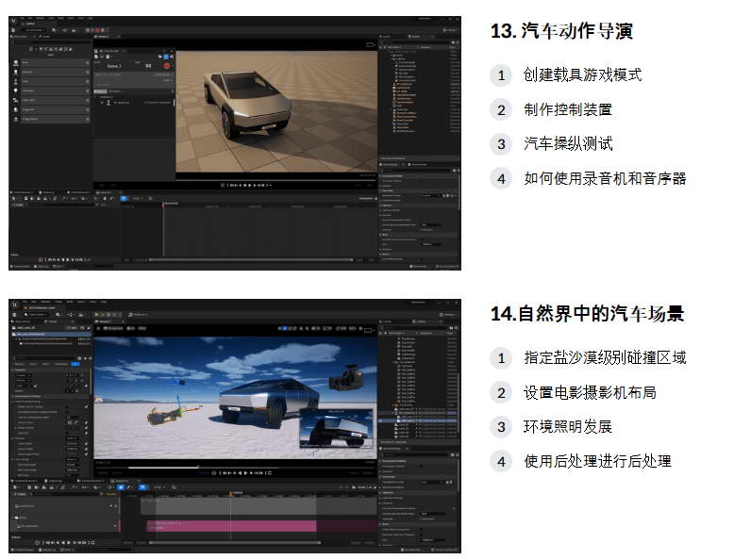Click the Unreal Engine logo in the top editor
The image size is (734, 560).
(x=14, y=21)
